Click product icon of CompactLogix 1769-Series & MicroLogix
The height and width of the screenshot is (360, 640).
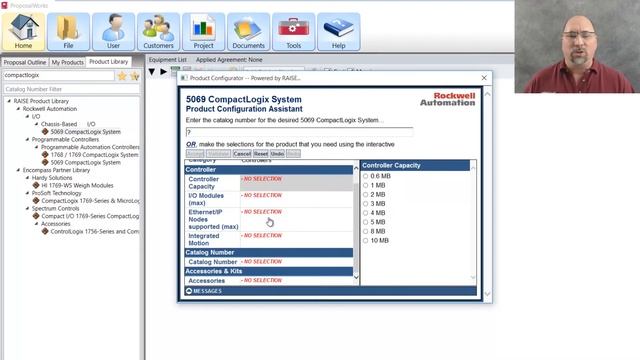[36, 200]
